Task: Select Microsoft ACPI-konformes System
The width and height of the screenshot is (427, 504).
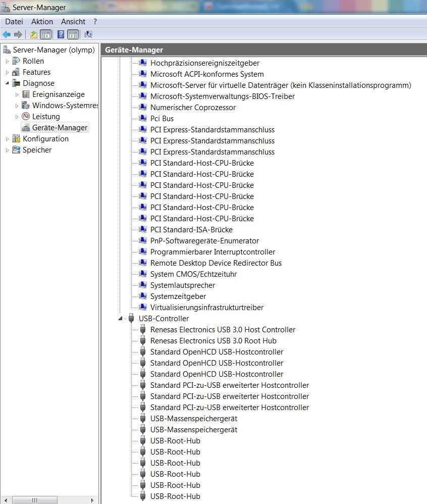Action: point(207,74)
